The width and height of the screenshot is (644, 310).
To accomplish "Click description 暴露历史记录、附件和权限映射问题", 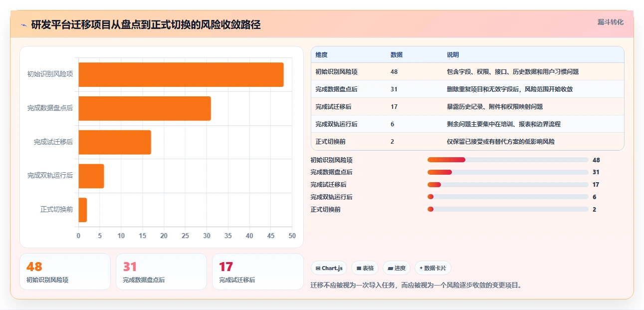I will pyautogui.click(x=495, y=107).
